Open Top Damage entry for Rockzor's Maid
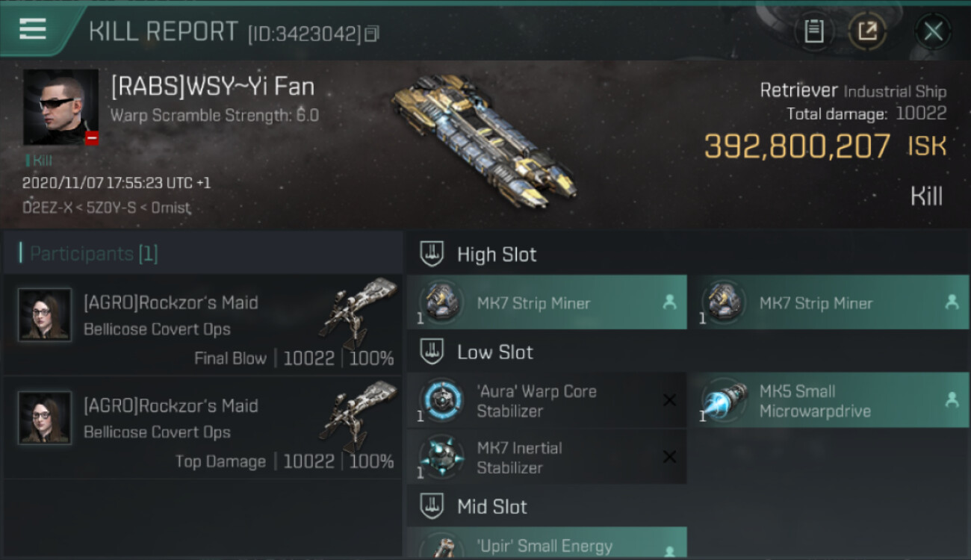 tap(202, 429)
